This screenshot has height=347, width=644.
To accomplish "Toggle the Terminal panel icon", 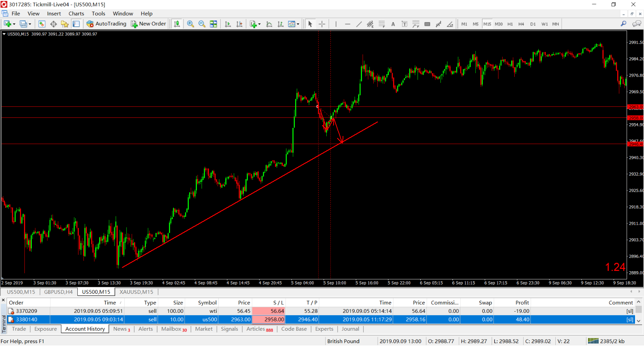I will [76, 24].
